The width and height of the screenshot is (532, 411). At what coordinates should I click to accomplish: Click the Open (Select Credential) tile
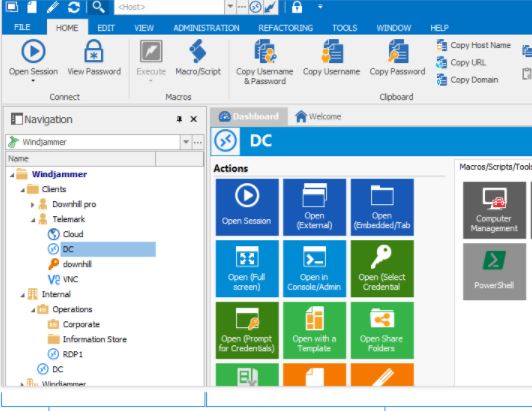pyautogui.click(x=382, y=268)
